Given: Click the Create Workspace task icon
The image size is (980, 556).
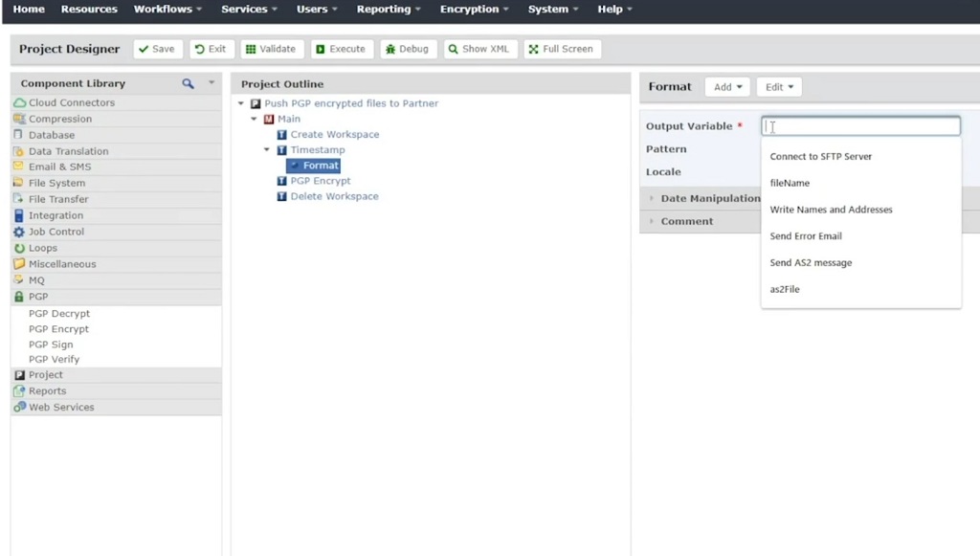Looking at the screenshot, I should [x=282, y=134].
